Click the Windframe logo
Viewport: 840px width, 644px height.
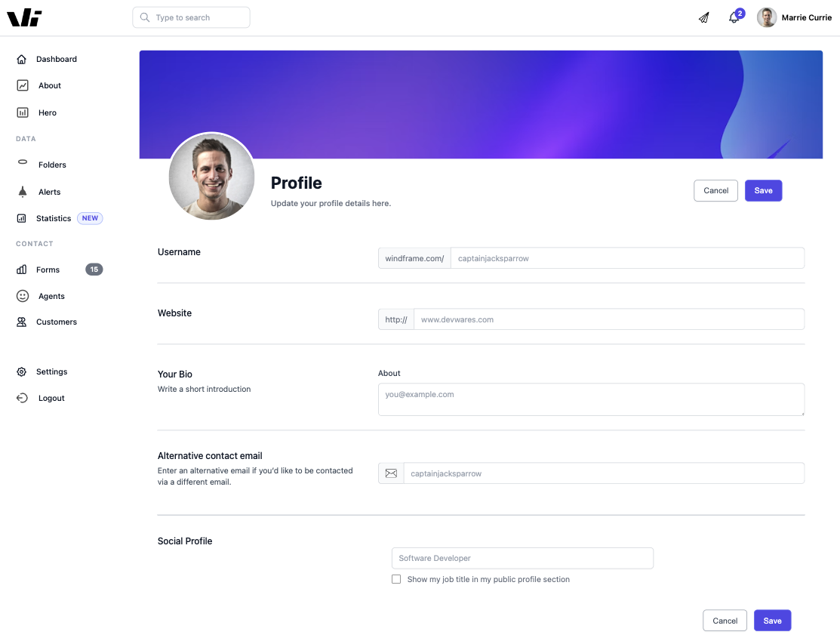click(24, 17)
